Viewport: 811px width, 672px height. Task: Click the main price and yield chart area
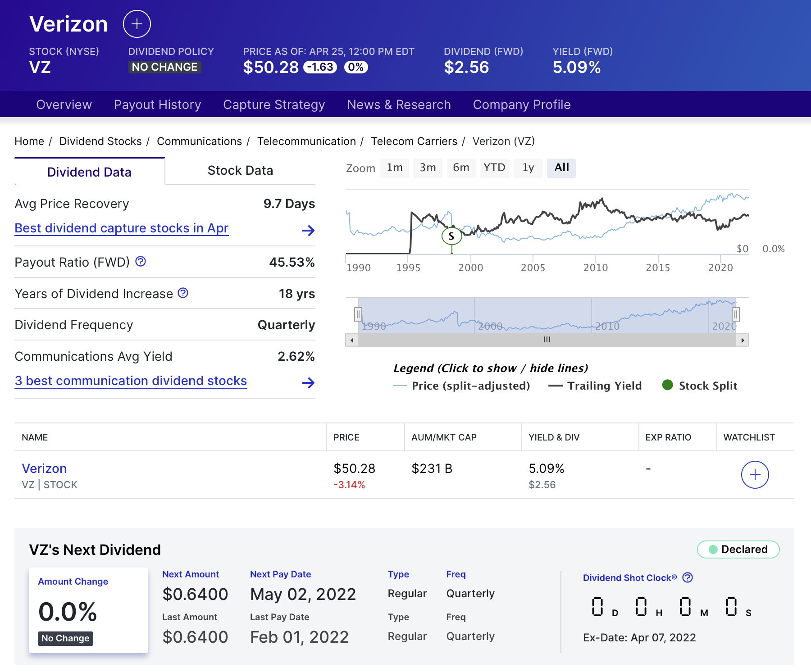pyautogui.click(x=547, y=222)
